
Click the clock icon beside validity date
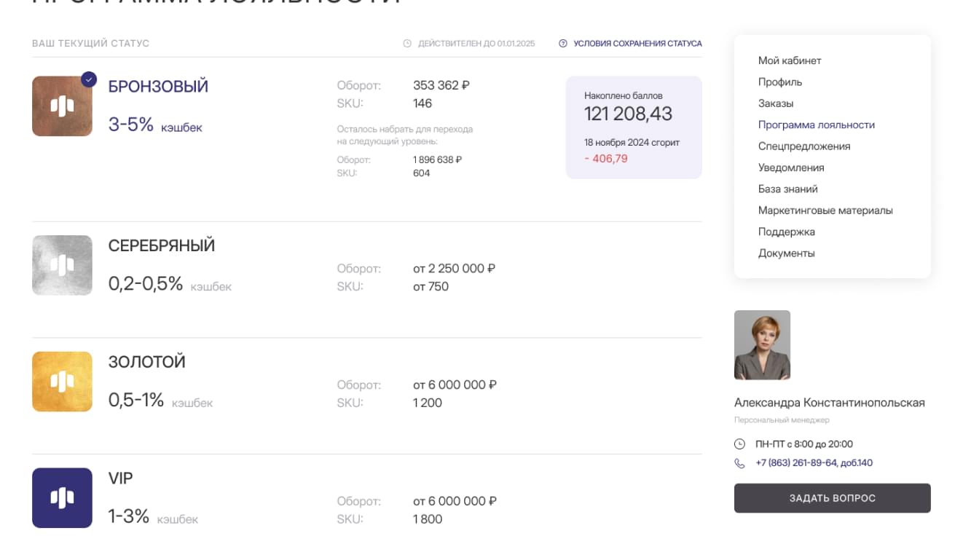pyautogui.click(x=407, y=44)
